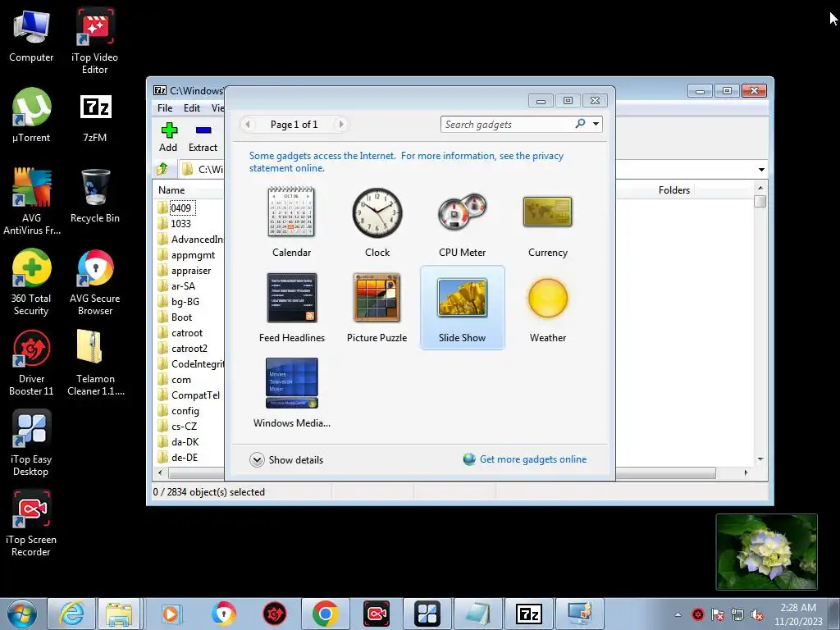The image size is (840, 630).
Task: Open the Computer desktop icon
Action: 31,36
